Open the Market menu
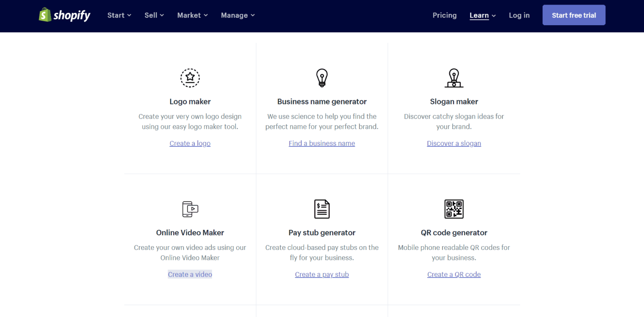The image size is (644, 317). (x=192, y=15)
